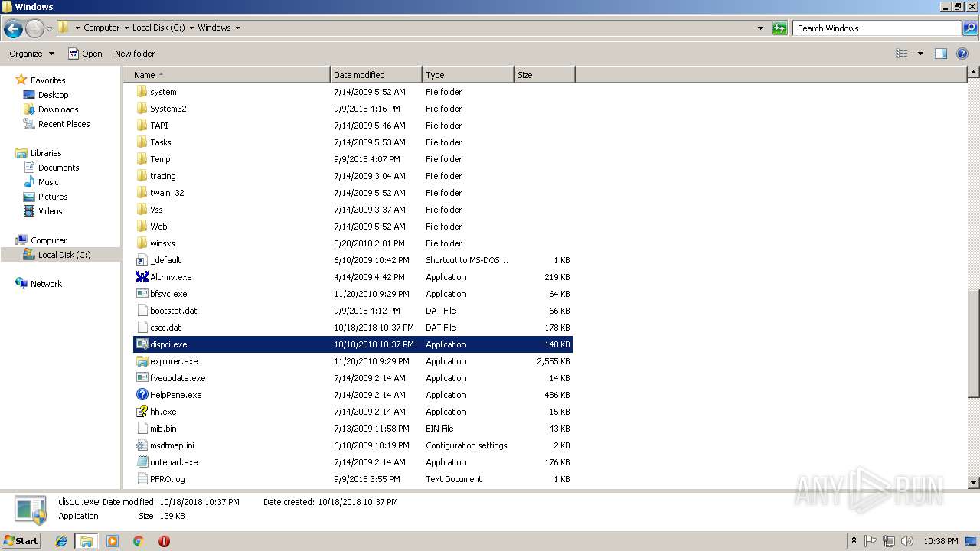Click the search magnifier icon
Viewport: 980px width, 551px height.
(969, 28)
